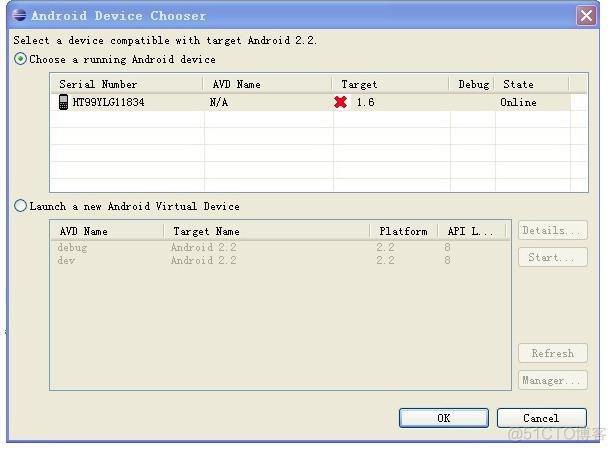Click the Start... button
Viewport: 616px width, 452px height.
553,257
